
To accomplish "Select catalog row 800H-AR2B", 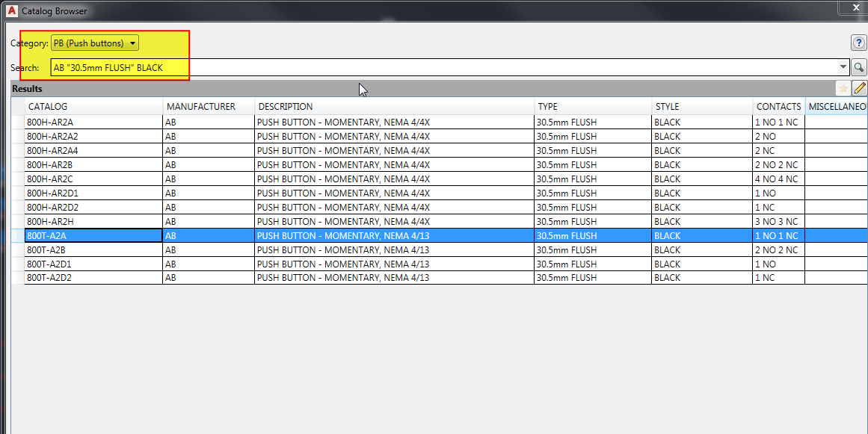I will (x=440, y=165).
